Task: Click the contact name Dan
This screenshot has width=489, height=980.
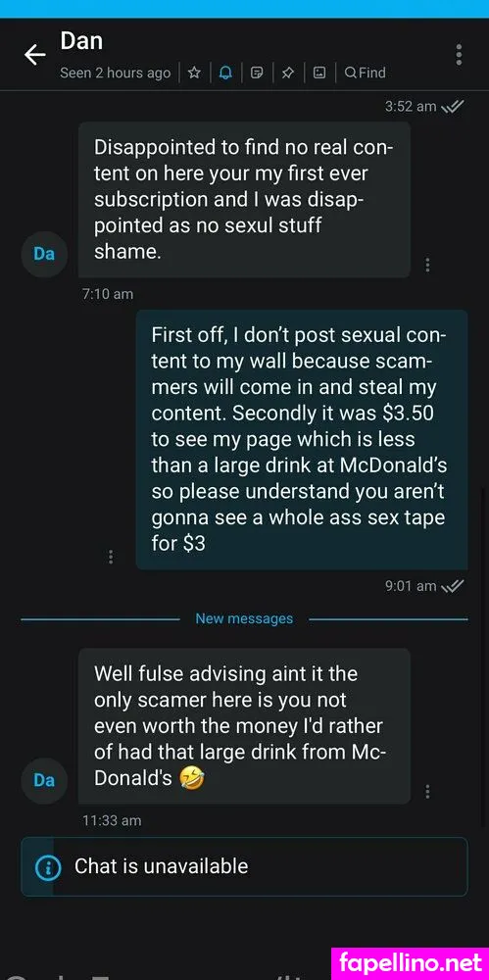Action: 81,41
